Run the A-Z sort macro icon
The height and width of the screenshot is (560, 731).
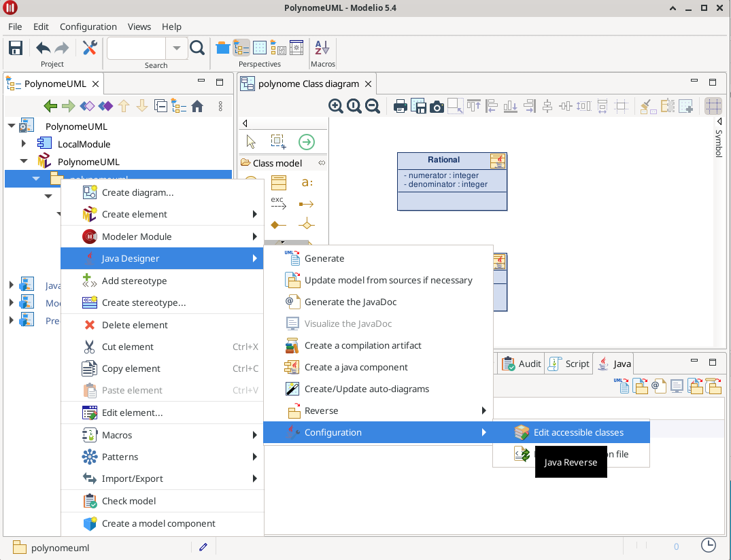322,48
